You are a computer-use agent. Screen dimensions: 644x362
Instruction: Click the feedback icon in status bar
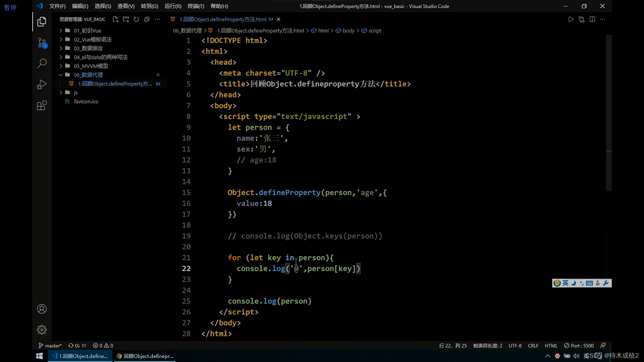click(603, 346)
